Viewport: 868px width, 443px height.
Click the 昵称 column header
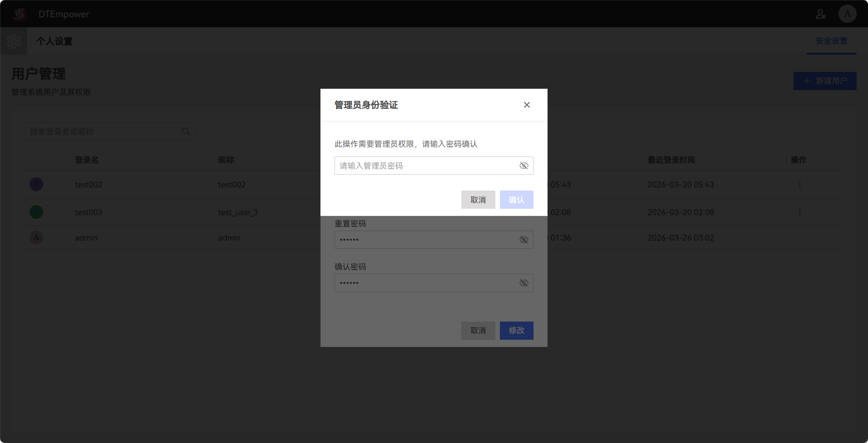tap(226, 160)
